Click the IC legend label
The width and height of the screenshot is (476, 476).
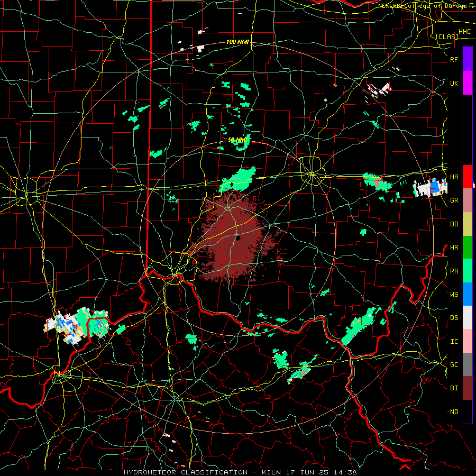pyautogui.click(x=454, y=341)
